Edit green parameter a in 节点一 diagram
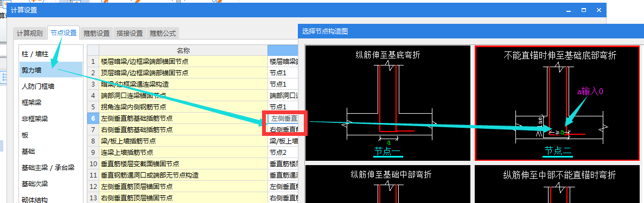Viewport: 644px width, 203px height. click(388, 143)
